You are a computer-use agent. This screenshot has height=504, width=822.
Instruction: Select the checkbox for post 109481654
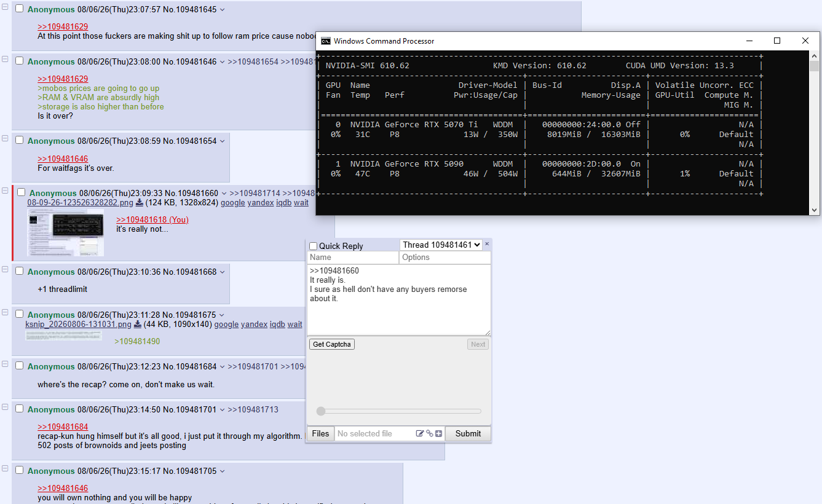click(20, 140)
